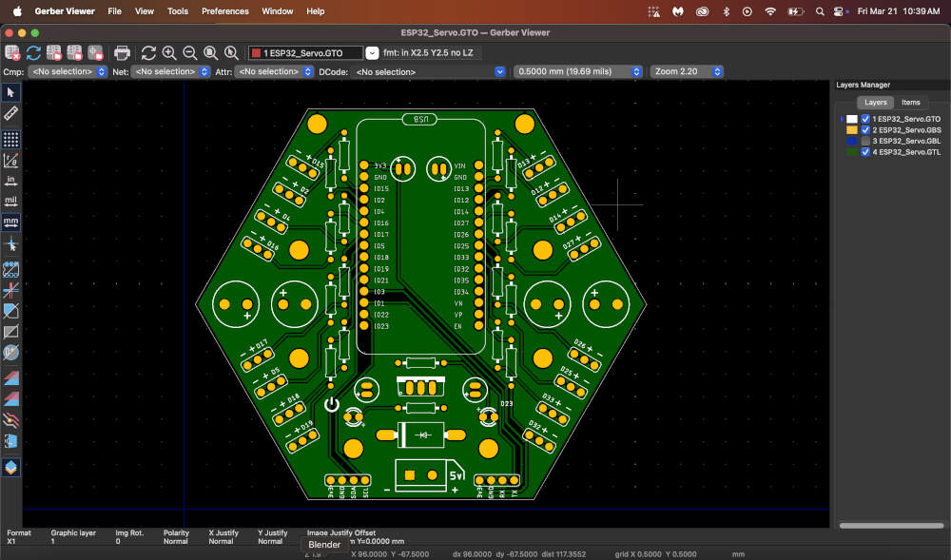This screenshot has height=560, width=951.
Task: Select the 3 ESP32_Servo.GBL layer name
Action: 906,141
